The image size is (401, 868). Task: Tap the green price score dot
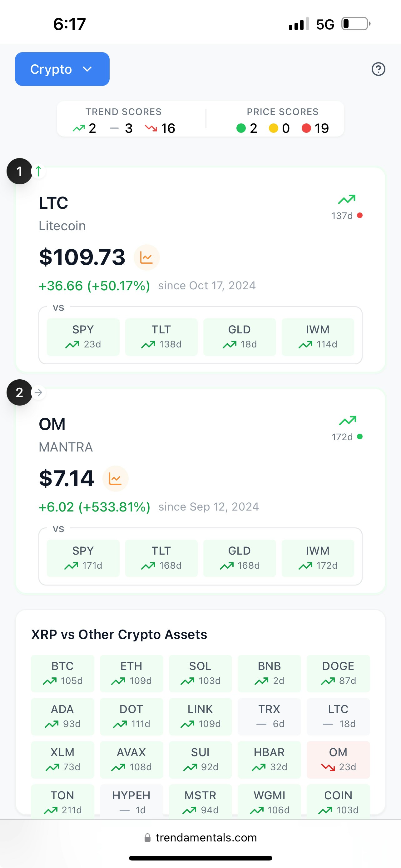click(x=241, y=128)
